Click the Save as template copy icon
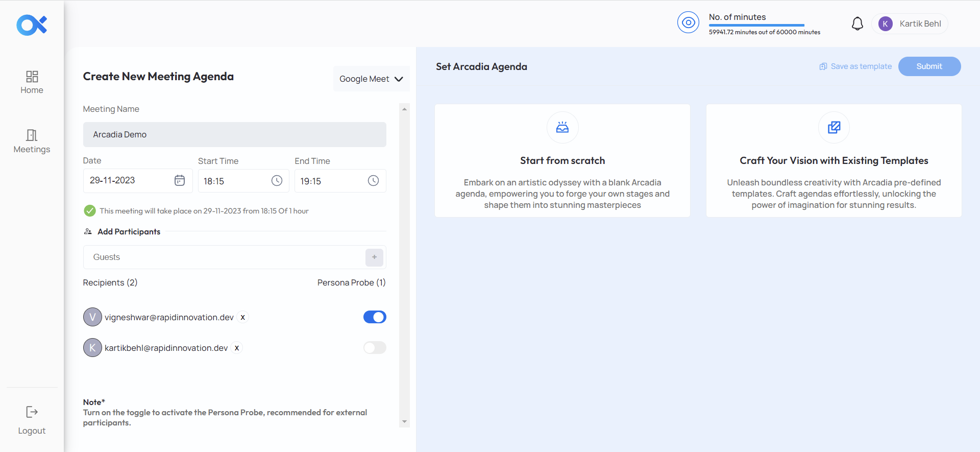The image size is (980, 452). (823, 66)
